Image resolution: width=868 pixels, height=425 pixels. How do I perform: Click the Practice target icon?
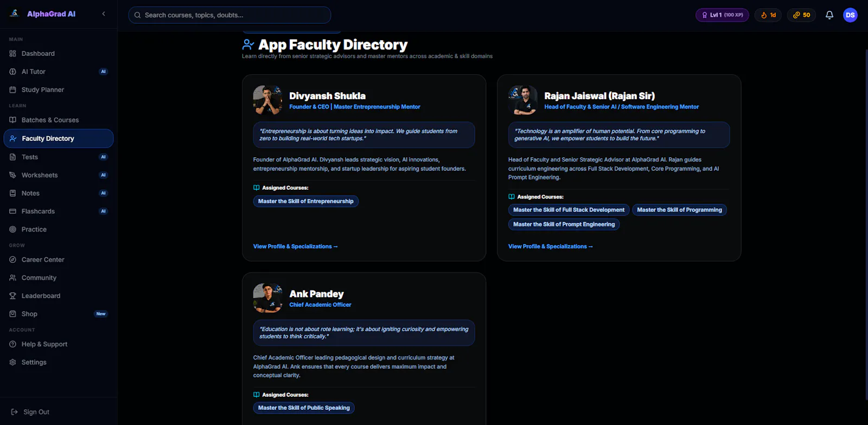click(x=12, y=229)
